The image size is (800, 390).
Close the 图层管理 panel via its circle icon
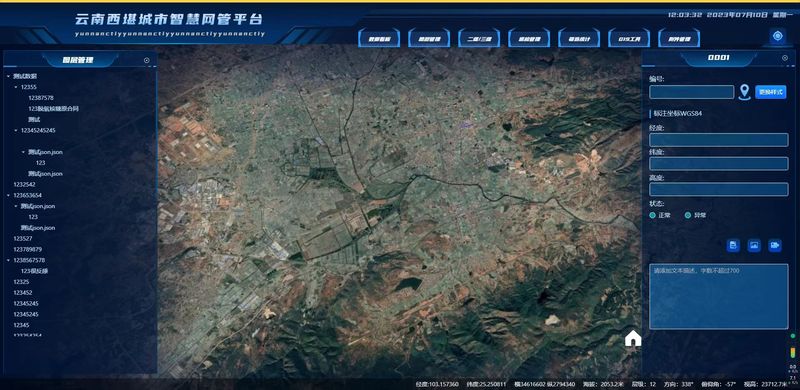coord(147,60)
